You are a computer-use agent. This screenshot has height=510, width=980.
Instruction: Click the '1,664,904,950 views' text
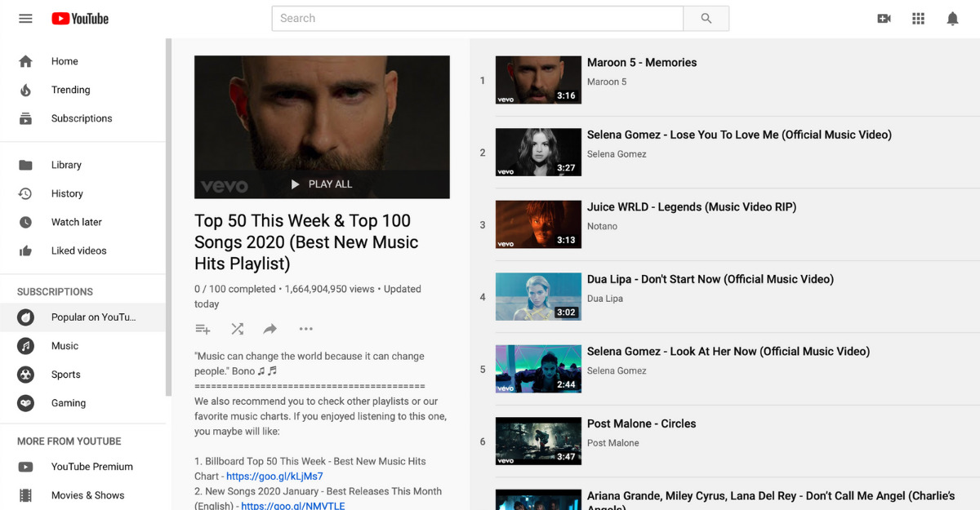[329, 289]
